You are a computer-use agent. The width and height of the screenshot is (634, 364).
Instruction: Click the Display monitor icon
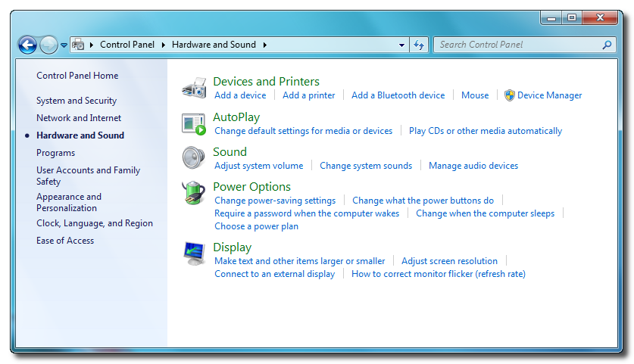[194, 254]
